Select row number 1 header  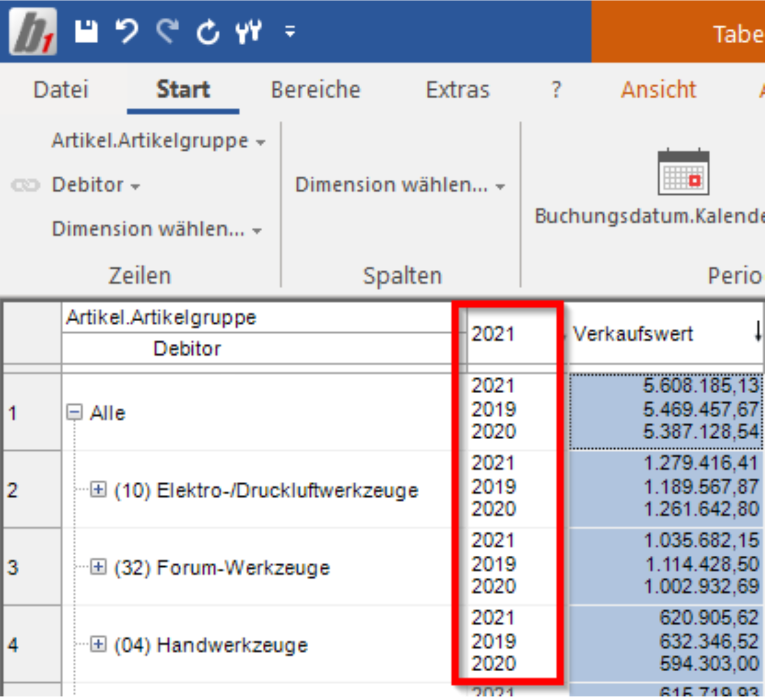click(x=32, y=412)
